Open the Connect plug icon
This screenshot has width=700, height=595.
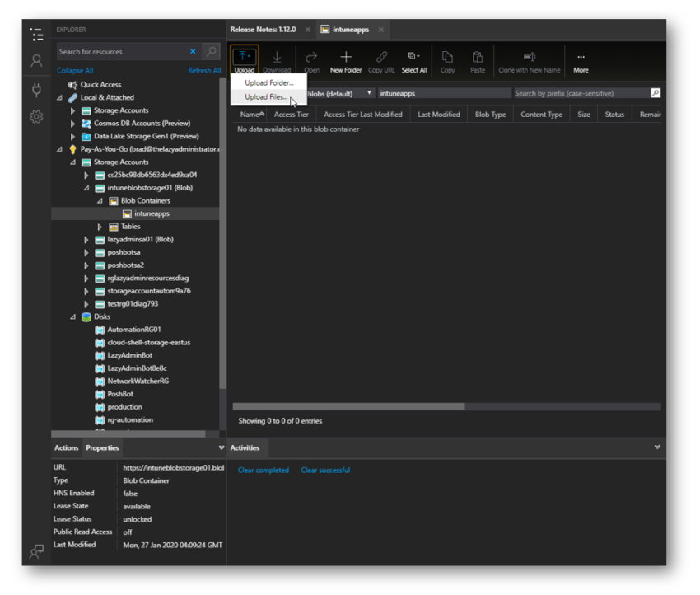click(x=36, y=90)
